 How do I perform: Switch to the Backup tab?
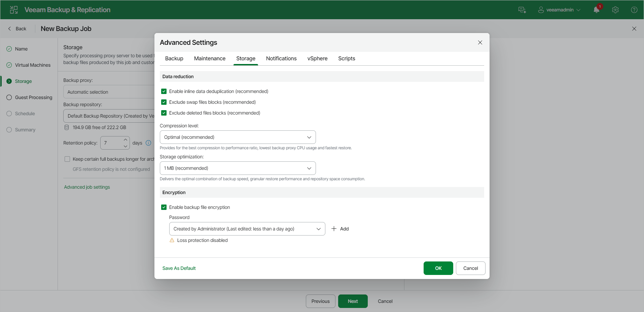click(174, 58)
